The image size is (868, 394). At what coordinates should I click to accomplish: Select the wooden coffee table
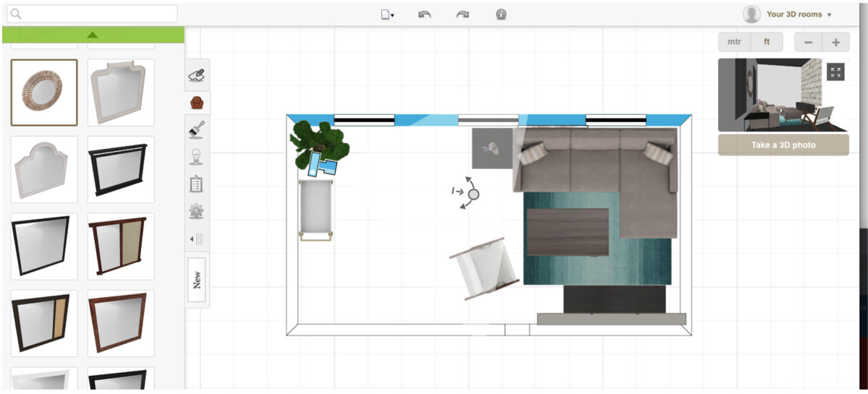coord(567,231)
